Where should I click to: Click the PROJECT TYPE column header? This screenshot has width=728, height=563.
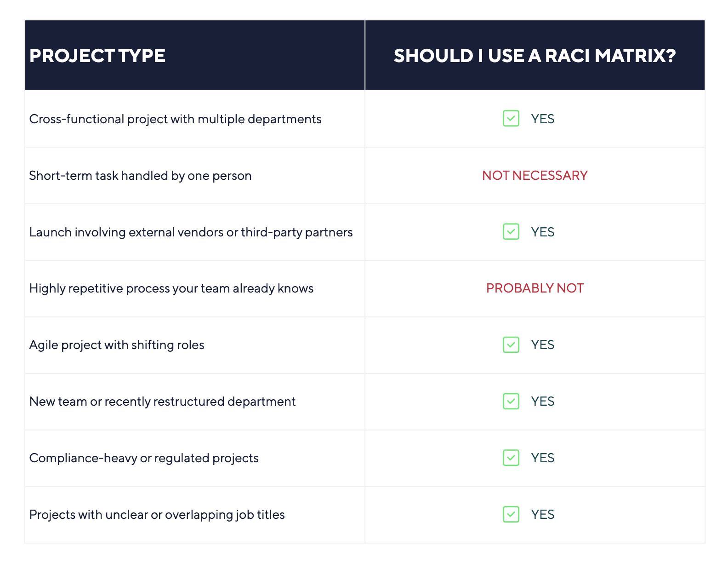click(x=97, y=56)
